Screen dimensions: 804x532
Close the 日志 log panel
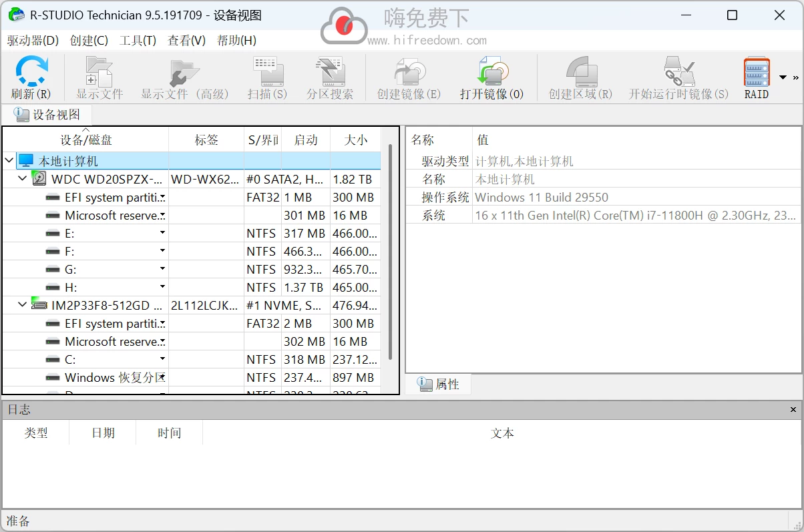pyautogui.click(x=793, y=409)
